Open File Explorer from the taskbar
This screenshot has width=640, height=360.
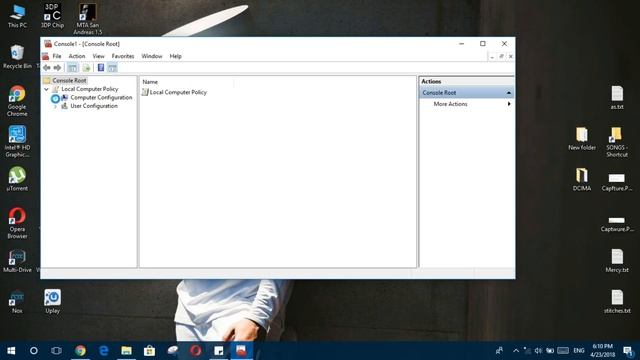[x=126, y=351]
